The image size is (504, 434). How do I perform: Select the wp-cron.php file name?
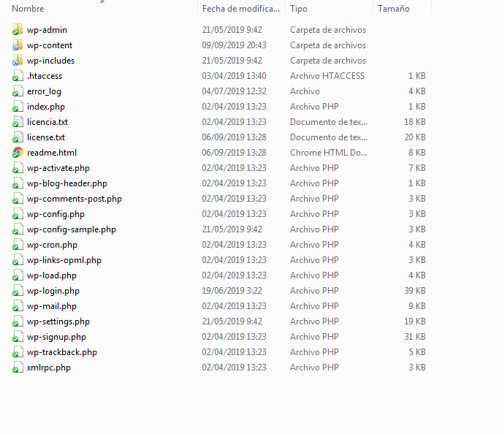point(52,245)
